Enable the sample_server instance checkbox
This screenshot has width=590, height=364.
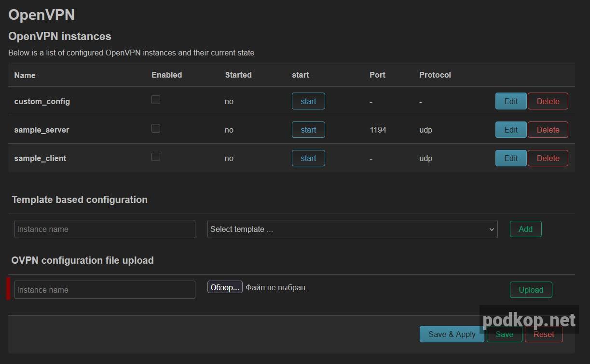(x=155, y=128)
